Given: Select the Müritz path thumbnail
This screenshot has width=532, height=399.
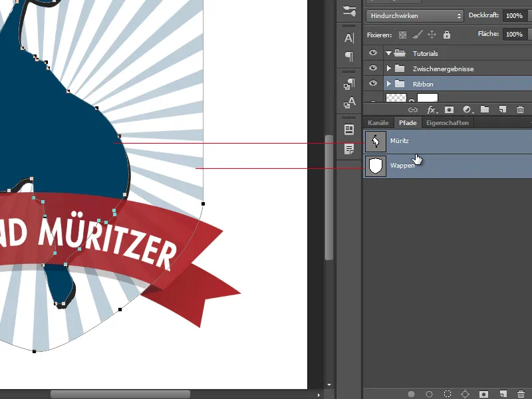Looking at the screenshot, I should tap(376, 142).
